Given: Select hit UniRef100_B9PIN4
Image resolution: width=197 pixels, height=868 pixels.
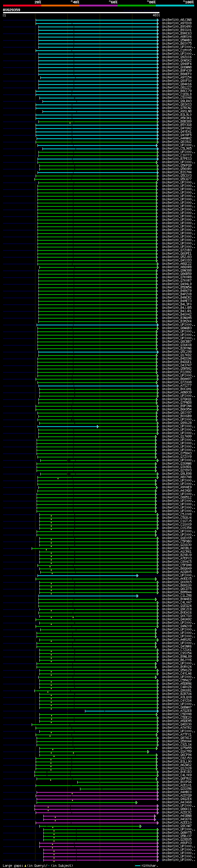Looking at the screenshot, I should click(177, 406).
